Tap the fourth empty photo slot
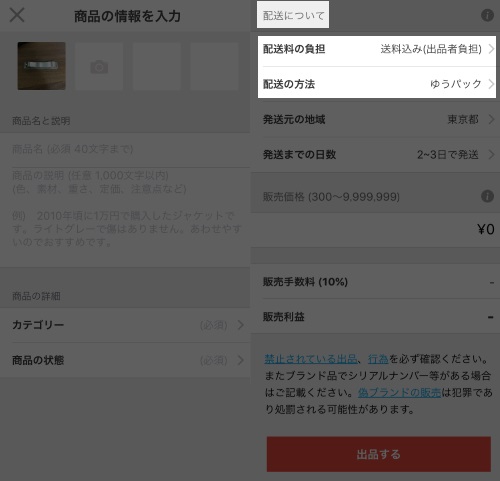This screenshot has width=500, height=481. pyautogui.click(x=214, y=66)
